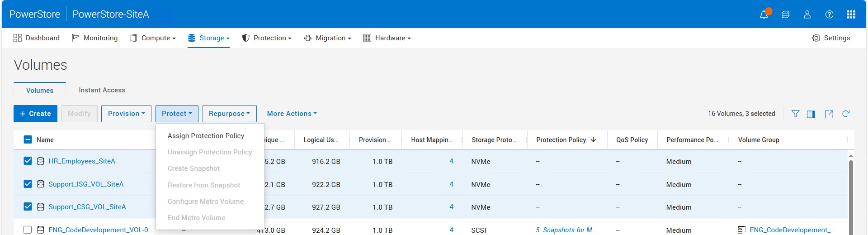Sort by the Name column header
The width and height of the screenshot is (868, 235).
pos(45,140)
